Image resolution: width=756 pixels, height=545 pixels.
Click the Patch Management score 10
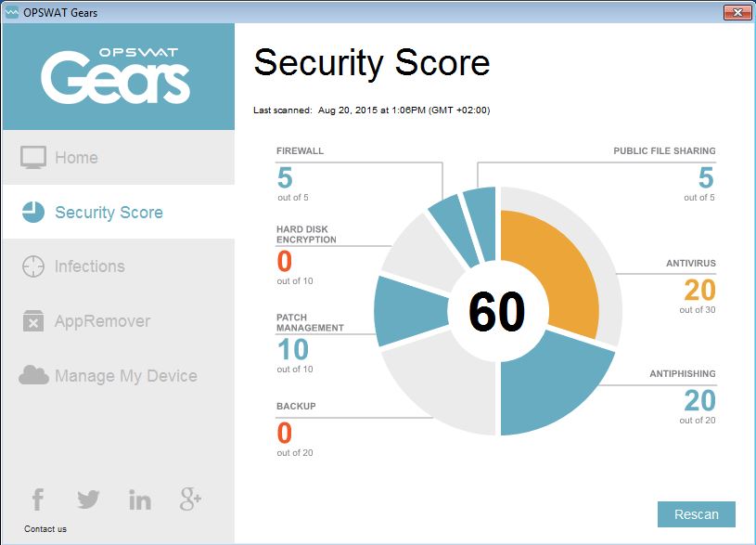[x=293, y=349]
